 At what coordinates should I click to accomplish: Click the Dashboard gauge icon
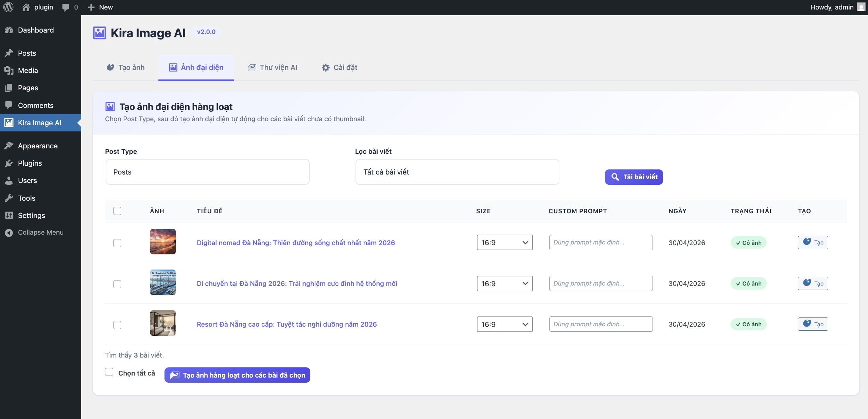[x=9, y=30]
